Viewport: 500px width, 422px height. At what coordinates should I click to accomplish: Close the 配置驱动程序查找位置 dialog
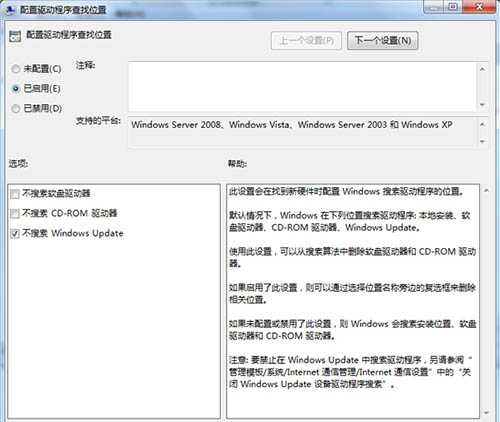coord(479,7)
